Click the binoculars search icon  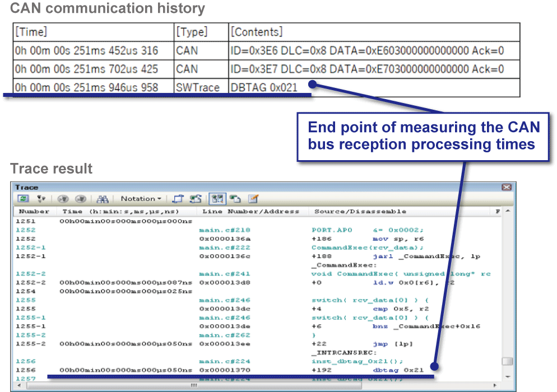point(103,199)
